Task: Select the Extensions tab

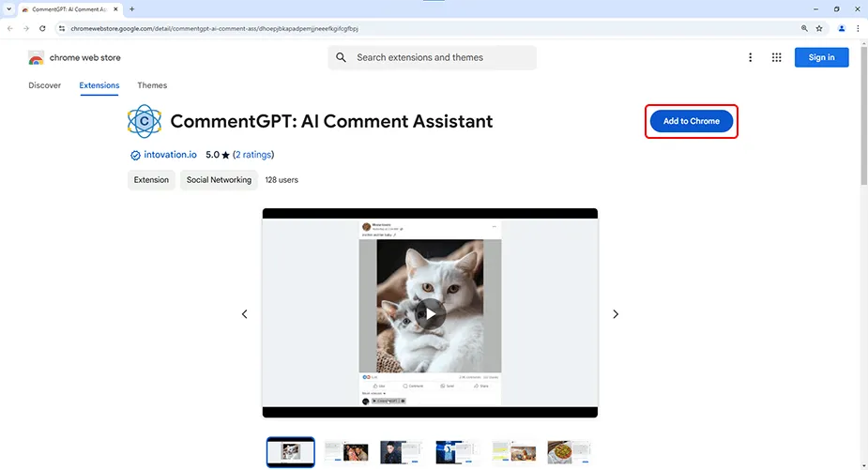Action: [99, 85]
